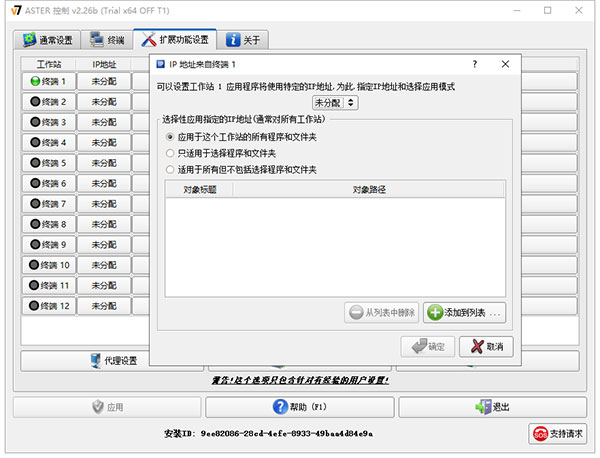Click the info icon on 关于 tab
The height and width of the screenshot is (458, 600).
click(233, 39)
